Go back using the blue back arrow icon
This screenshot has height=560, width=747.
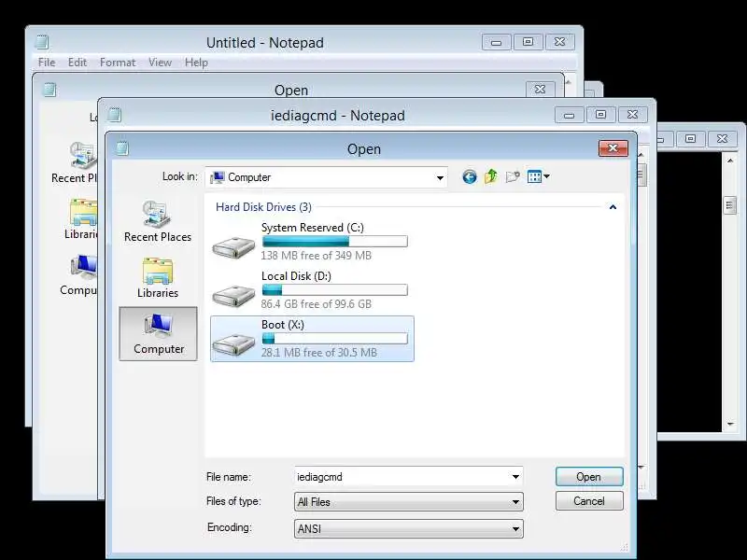pos(470,177)
